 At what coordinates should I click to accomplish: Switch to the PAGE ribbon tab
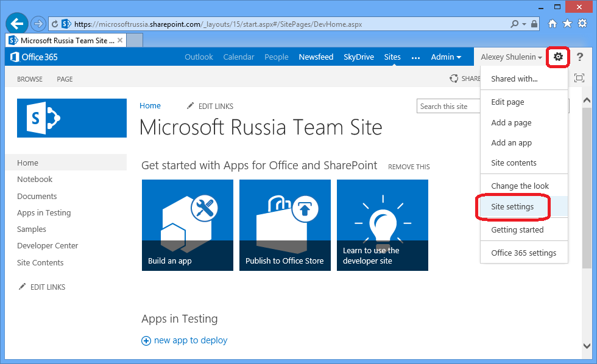click(x=64, y=79)
